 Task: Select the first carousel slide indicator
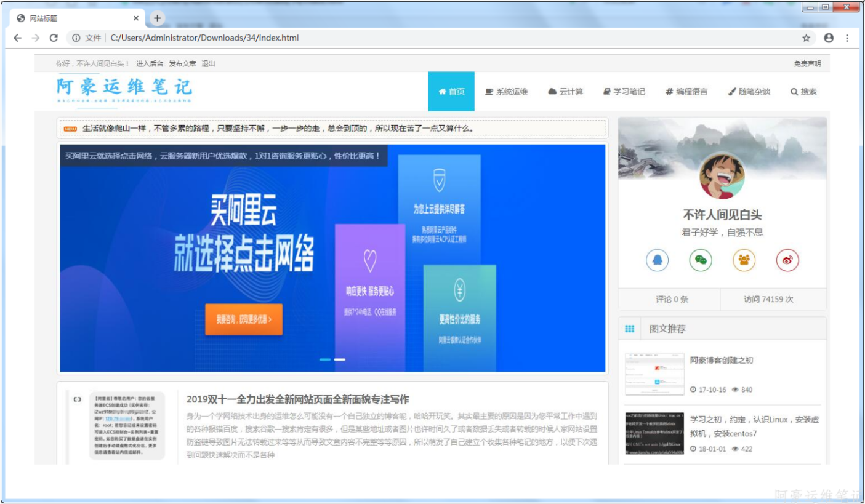325,359
